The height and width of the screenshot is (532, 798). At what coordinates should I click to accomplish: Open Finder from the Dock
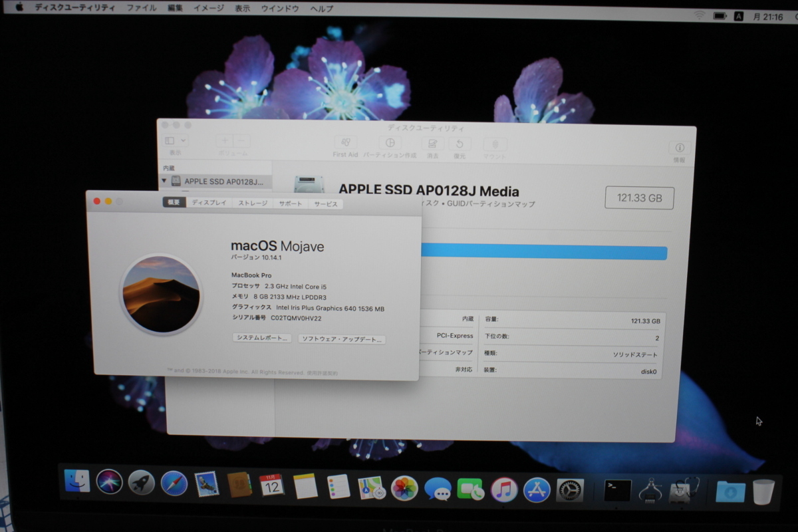(x=77, y=481)
